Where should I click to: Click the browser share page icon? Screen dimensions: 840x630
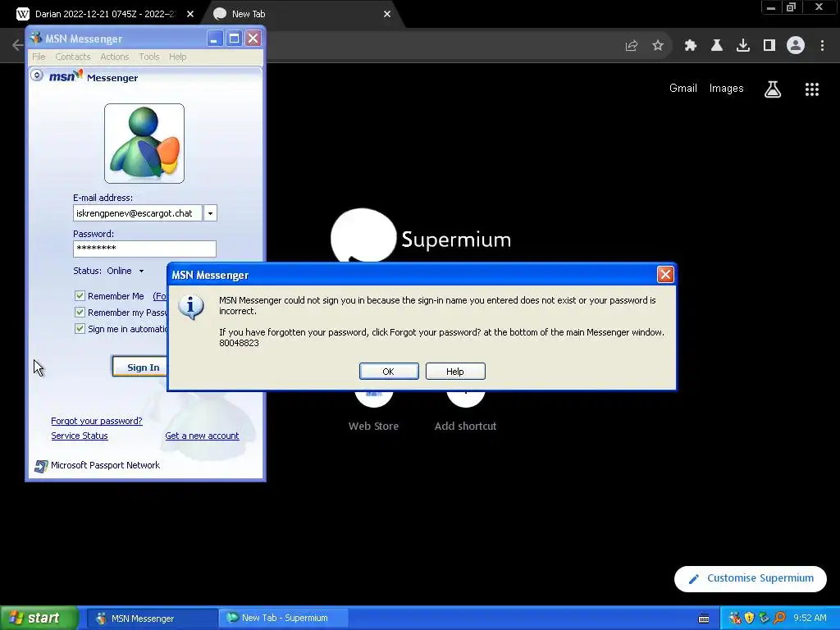click(x=632, y=46)
